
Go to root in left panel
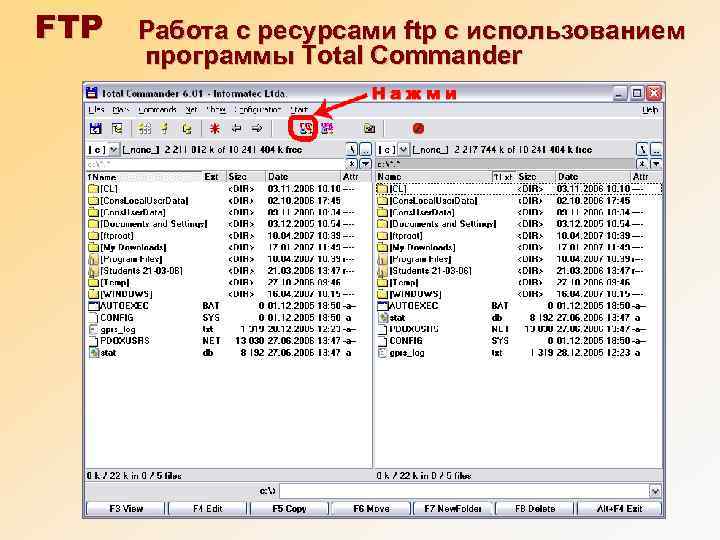coord(351,149)
